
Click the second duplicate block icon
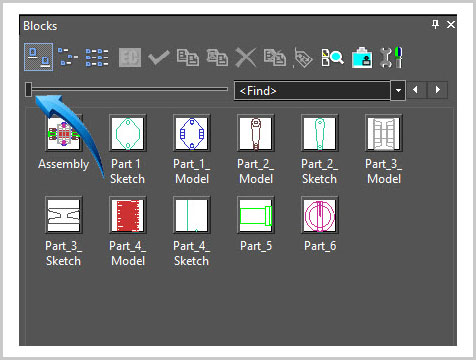tap(217, 57)
